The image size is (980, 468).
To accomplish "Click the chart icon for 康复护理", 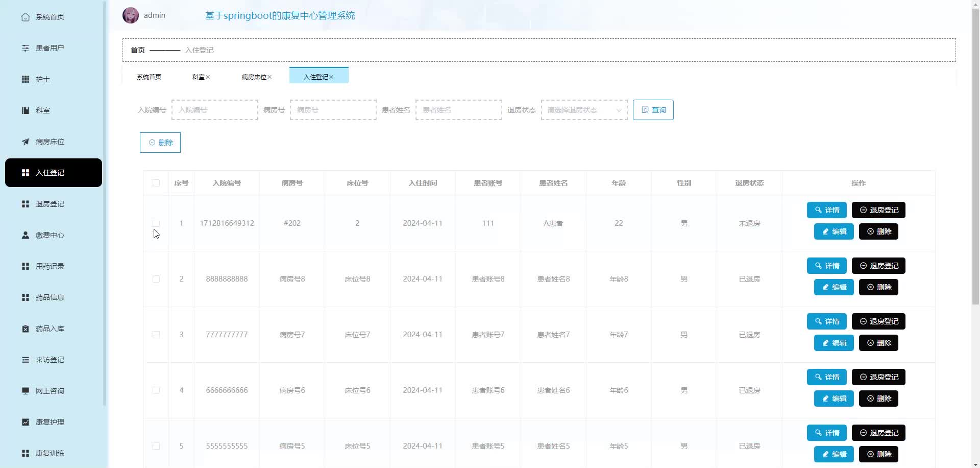I will pos(26,422).
